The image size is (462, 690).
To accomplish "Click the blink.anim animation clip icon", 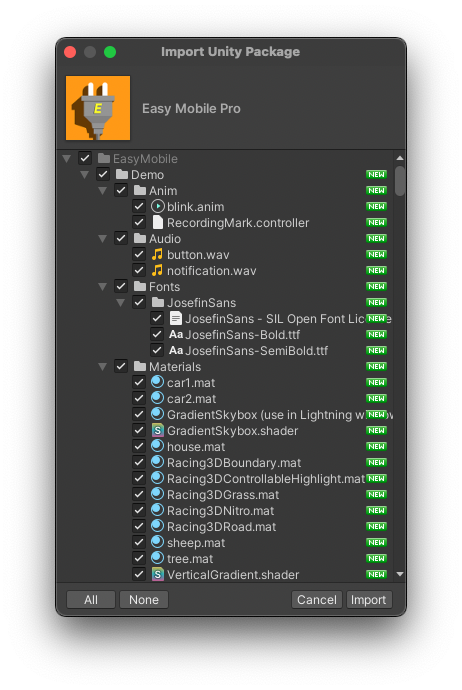I will (158, 206).
